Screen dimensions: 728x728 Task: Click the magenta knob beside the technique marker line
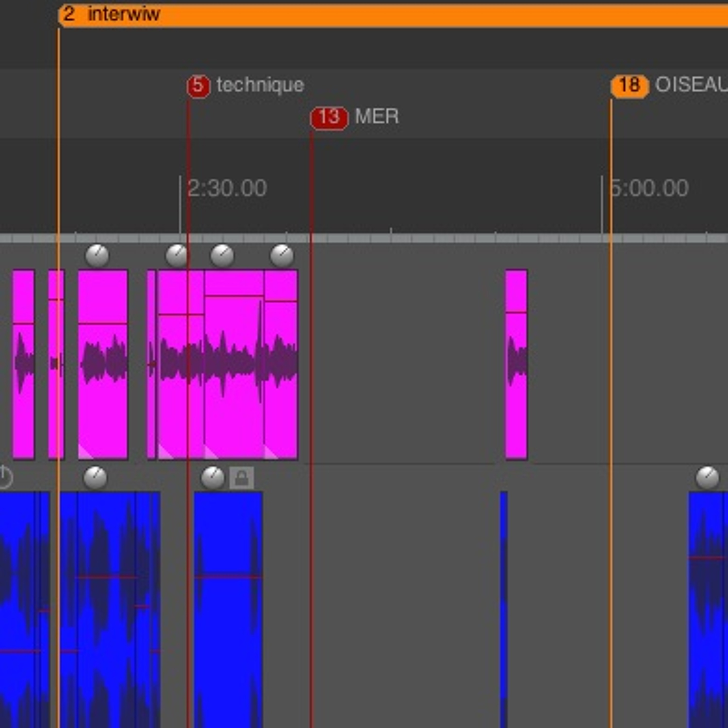pos(176,256)
